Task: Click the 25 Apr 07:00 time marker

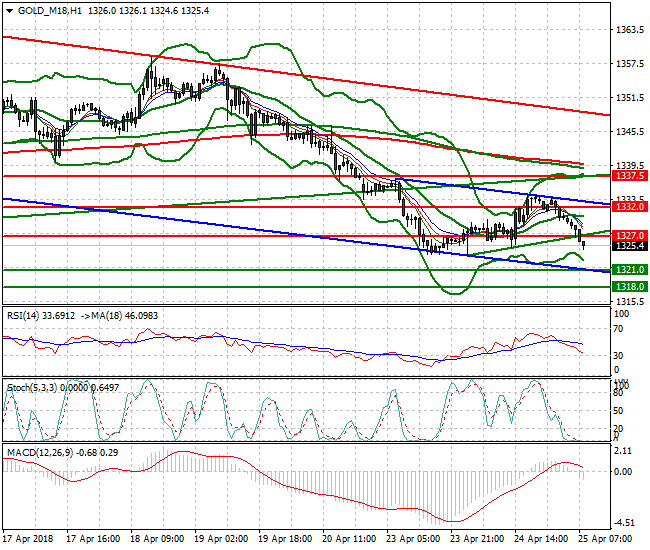Action: [x=605, y=539]
